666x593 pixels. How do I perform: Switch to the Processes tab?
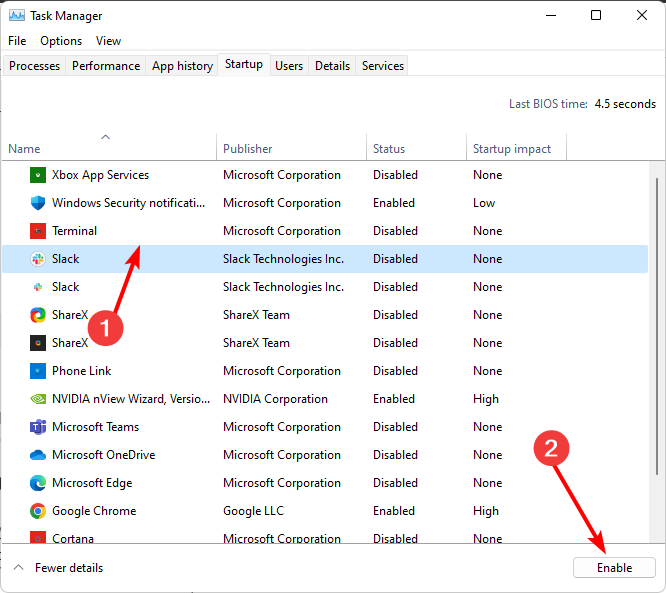coord(34,66)
